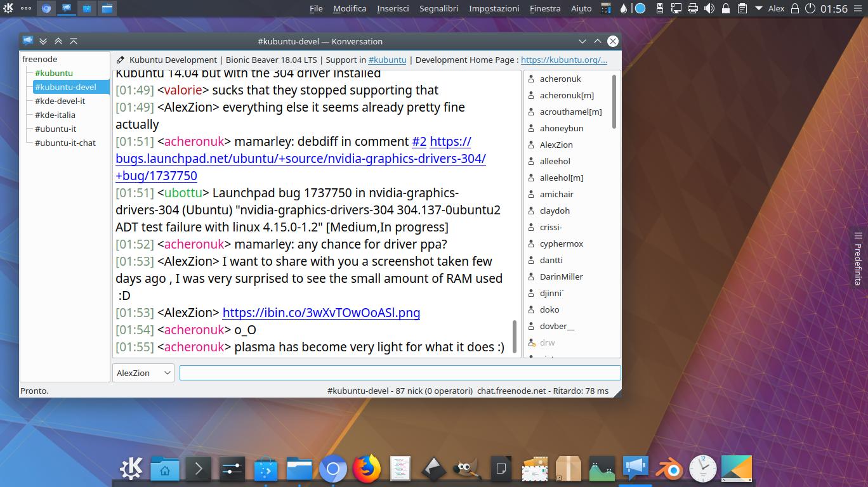The image size is (868, 487).
Task: Open the printer tray icon
Action: [693, 8]
